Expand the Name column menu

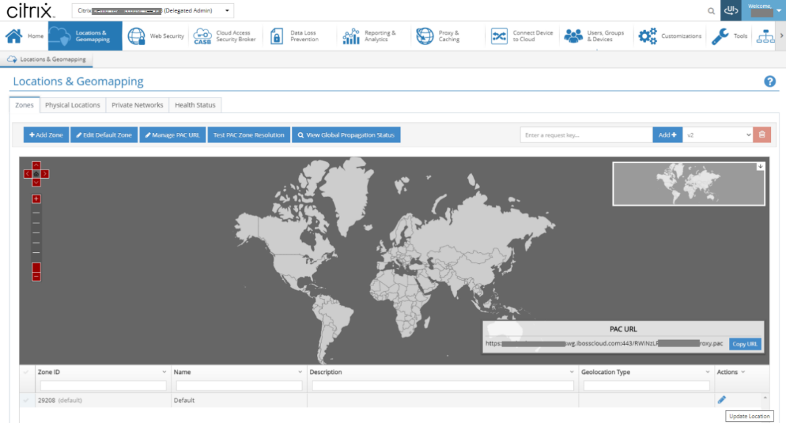click(300, 372)
